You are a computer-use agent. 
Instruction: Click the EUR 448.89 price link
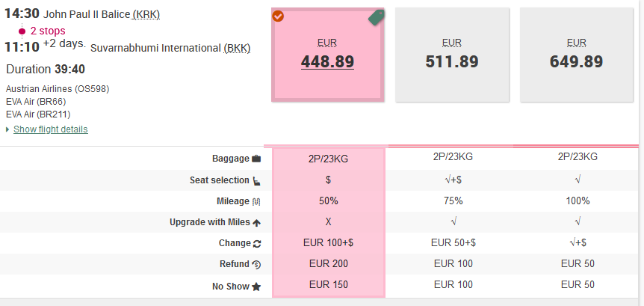327,61
